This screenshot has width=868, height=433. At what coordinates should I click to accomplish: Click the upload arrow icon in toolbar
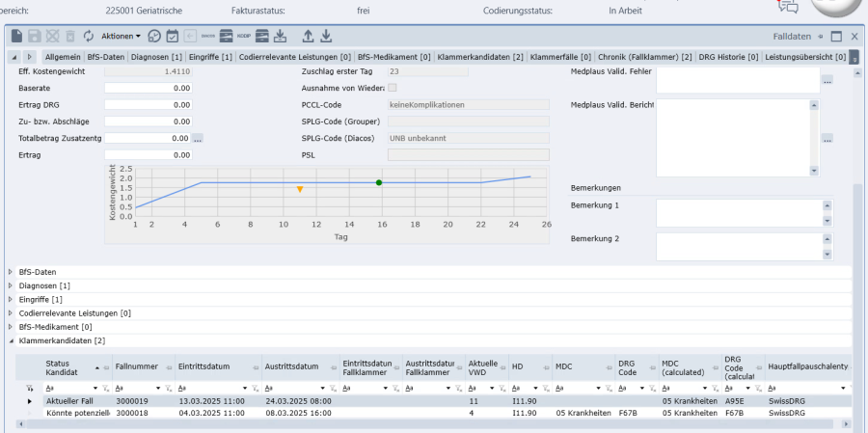pyautogui.click(x=308, y=36)
